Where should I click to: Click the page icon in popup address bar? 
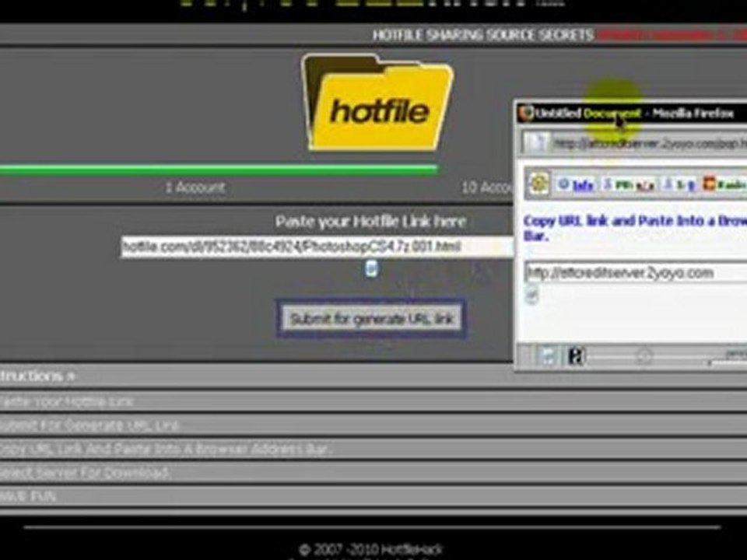pos(536,143)
